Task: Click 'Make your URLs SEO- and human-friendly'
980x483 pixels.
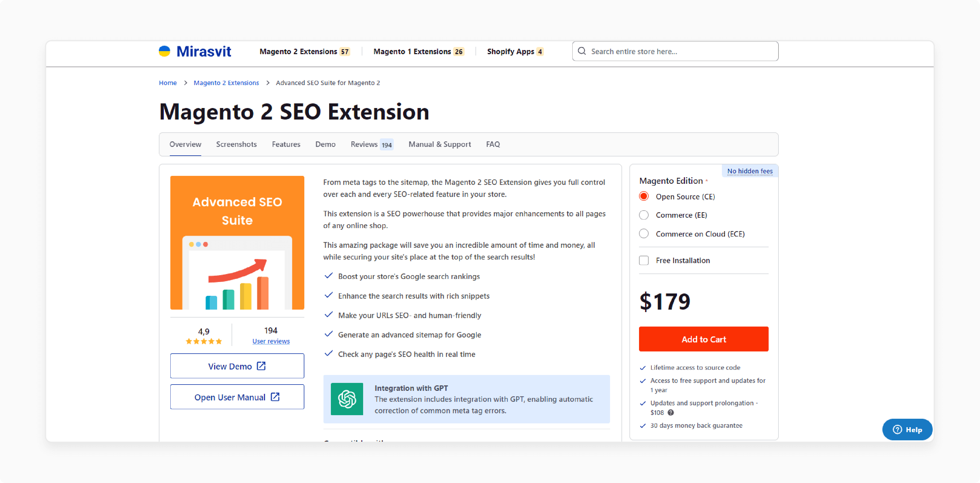Action: coord(409,315)
